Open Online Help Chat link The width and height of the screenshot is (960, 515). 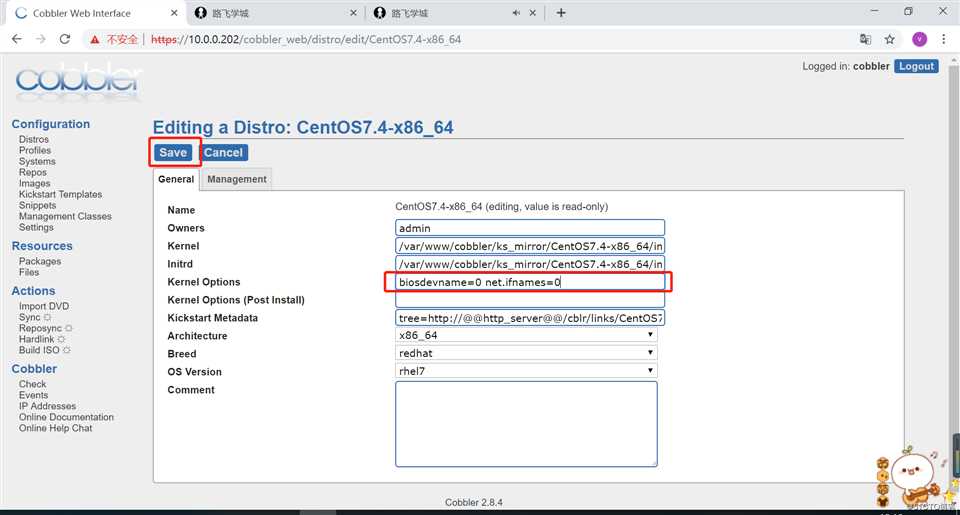pyautogui.click(x=55, y=428)
